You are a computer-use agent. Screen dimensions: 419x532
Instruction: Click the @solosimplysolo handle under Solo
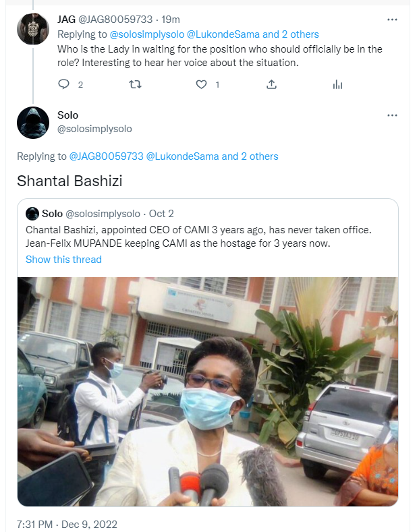point(95,128)
